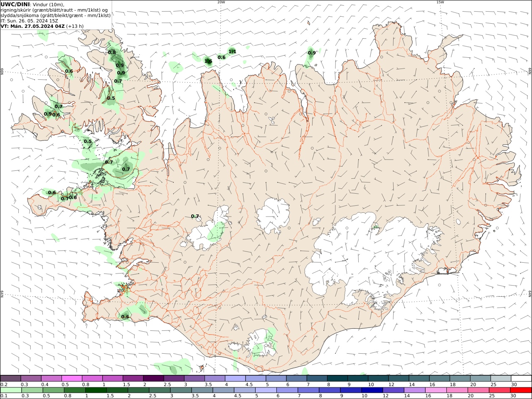The width and height of the screenshot is (532, 399).
Task: Choose the lower legend swatch labelled 2
Action: [138, 390]
